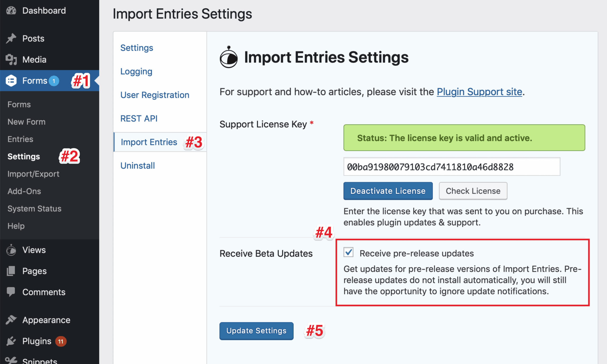Open Import/Export in Forms submenu

(x=33, y=174)
